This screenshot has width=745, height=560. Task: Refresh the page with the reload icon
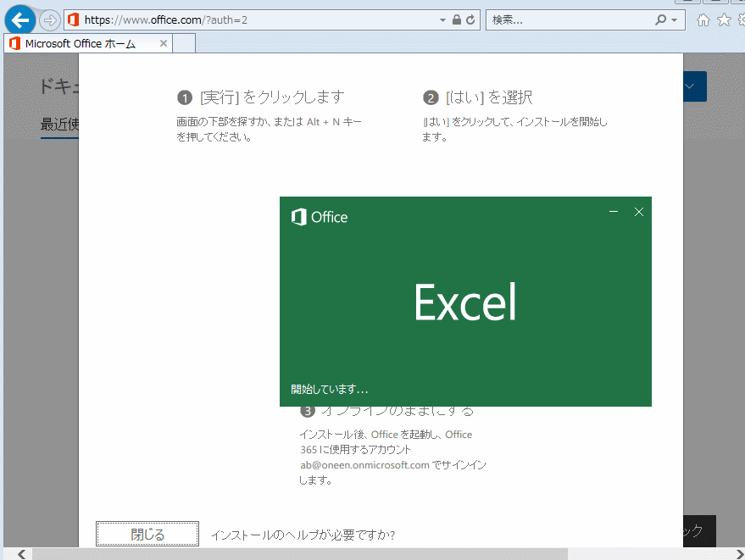470,19
